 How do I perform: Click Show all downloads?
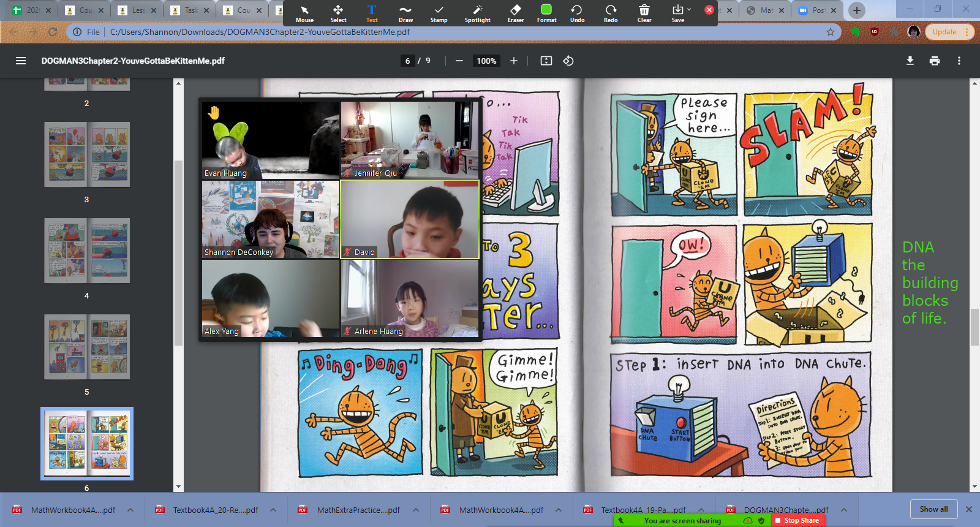click(933, 509)
